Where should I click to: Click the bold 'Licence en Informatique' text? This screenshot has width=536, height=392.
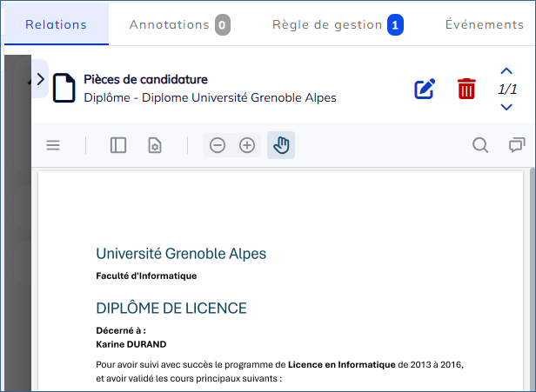341,365
